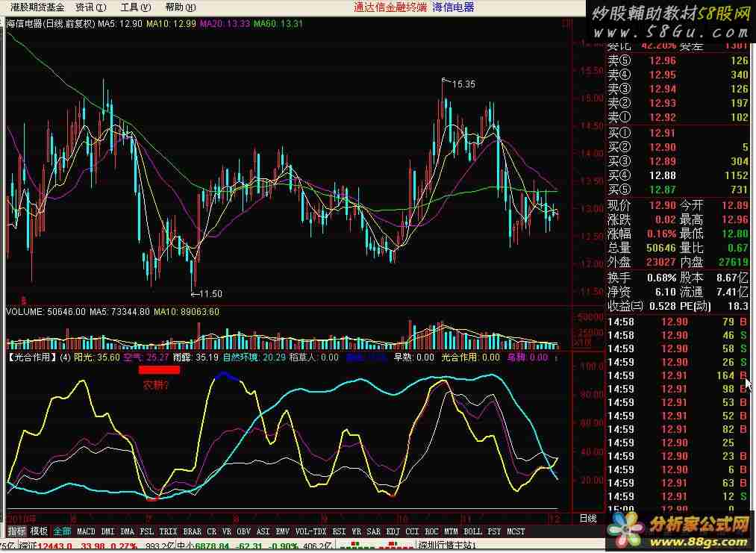The height and width of the screenshot is (553, 756).
Task: Click the blue 海信电器 title text
Action: click(453, 7)
